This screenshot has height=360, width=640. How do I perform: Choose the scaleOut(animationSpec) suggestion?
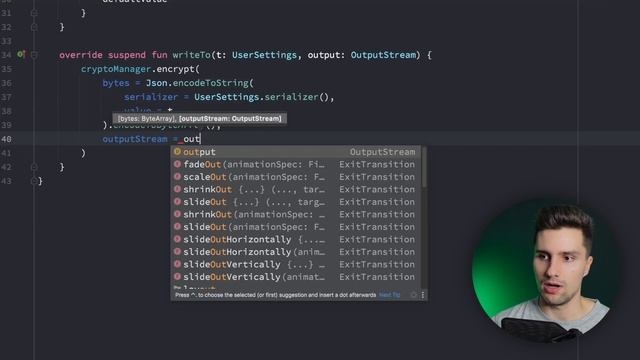297,177
